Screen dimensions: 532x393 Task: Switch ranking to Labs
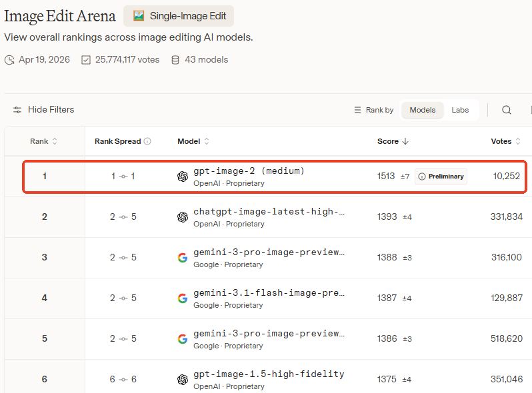pos(460,110)
